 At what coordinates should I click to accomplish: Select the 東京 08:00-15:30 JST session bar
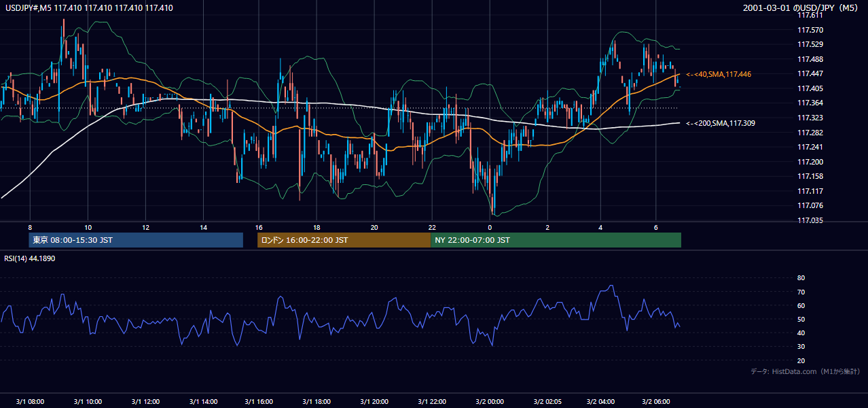(x=136, y=240)
